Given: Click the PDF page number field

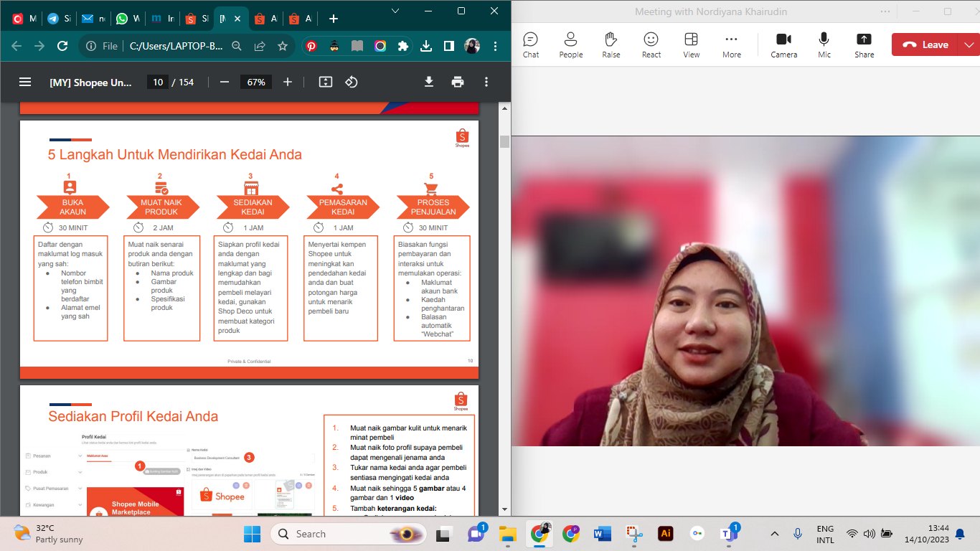Looking at the screenshot, I should [x=157, y=82].
